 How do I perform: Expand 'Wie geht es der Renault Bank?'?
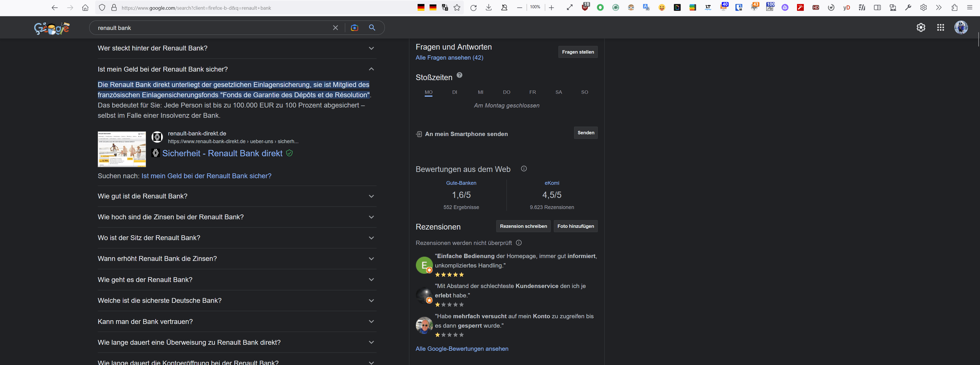(x=237, y=280)
